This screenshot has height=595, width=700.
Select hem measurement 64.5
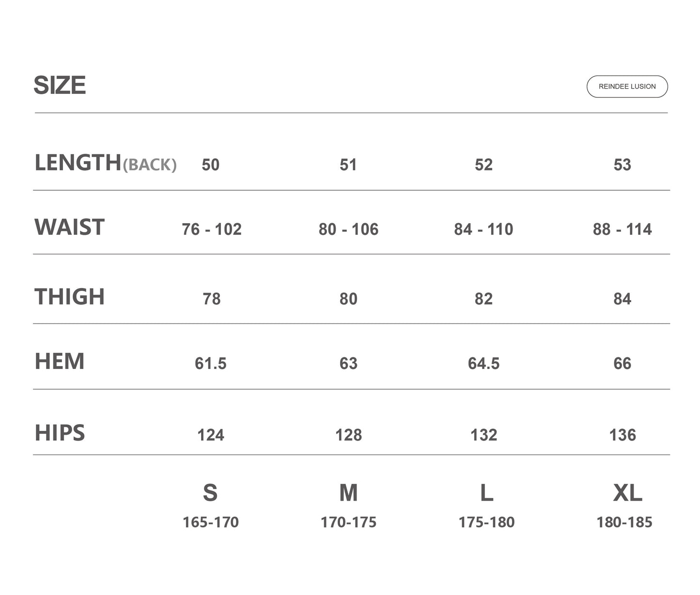483,363
